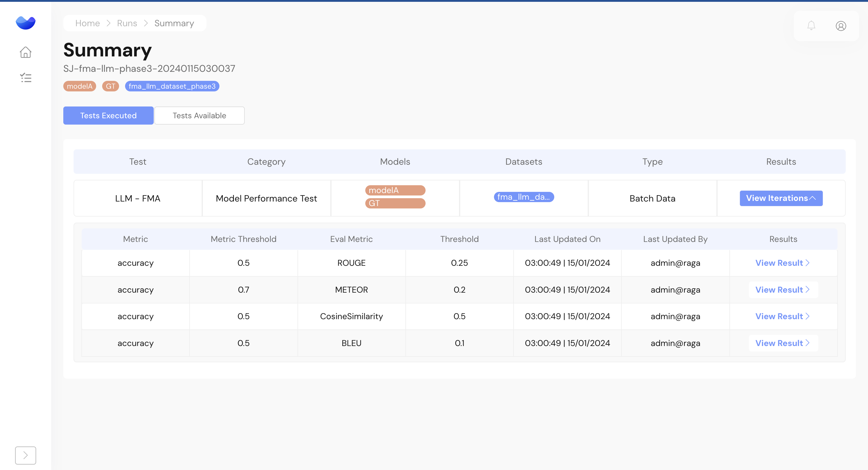Open the checklist runs icon in the sidebar
The image size is (868, 470).
pos(26,78)
